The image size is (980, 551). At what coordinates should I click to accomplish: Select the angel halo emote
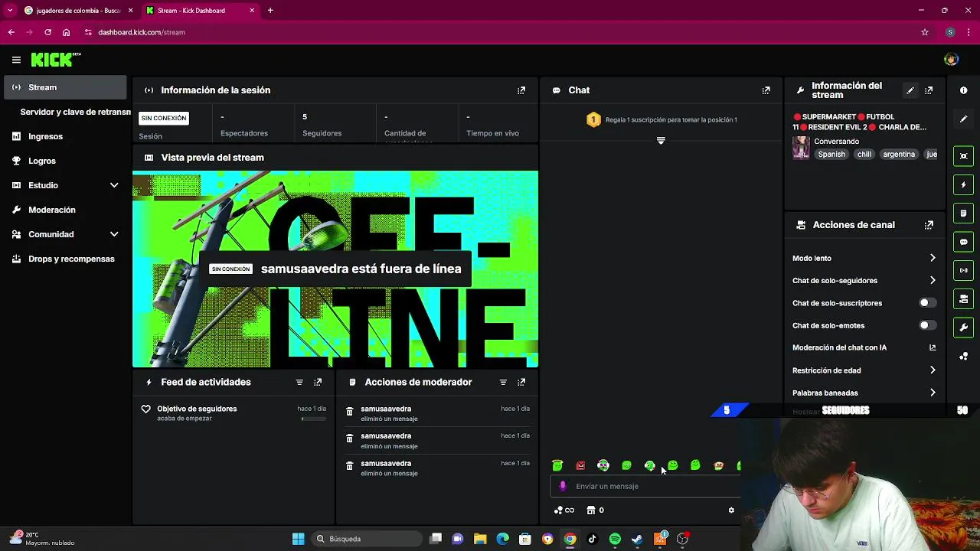(x=557, y=465)
